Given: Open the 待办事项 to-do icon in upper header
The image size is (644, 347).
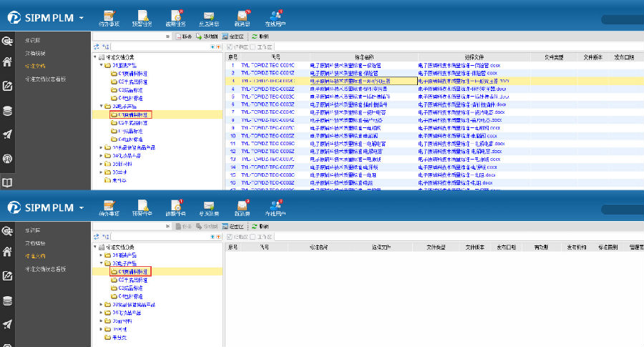Looking at the screenshot, I should 107,16.
